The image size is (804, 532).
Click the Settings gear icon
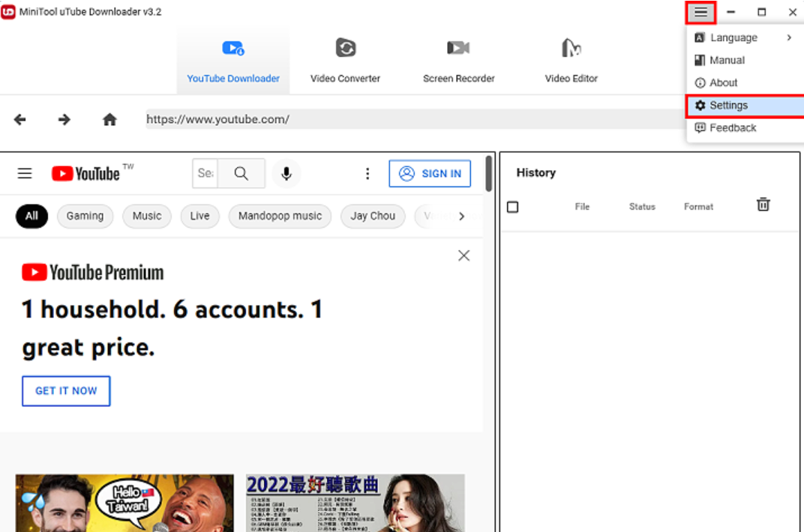click(x=700, y=106)
